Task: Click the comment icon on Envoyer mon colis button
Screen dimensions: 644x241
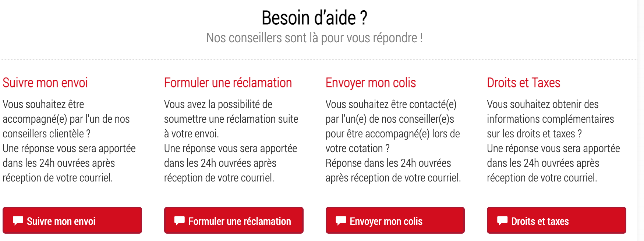Action: 341,220
